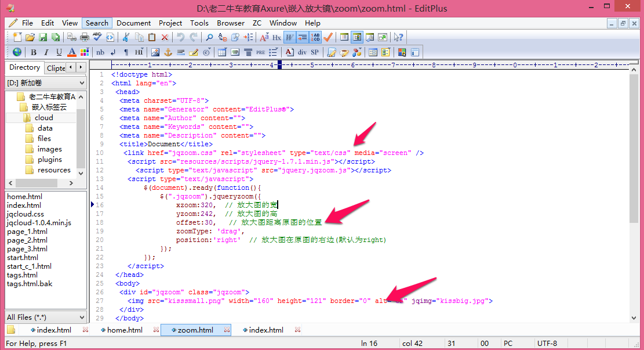Click the Insert Image picture icon
This screenshot has height=350, width=644.
click(x=155, y=52)
